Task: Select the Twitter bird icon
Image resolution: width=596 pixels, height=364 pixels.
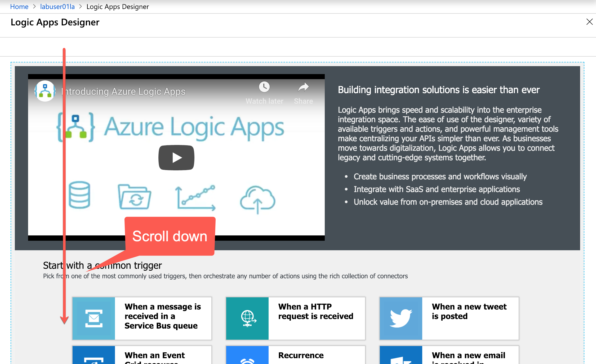Action: (x=401, y=318)
